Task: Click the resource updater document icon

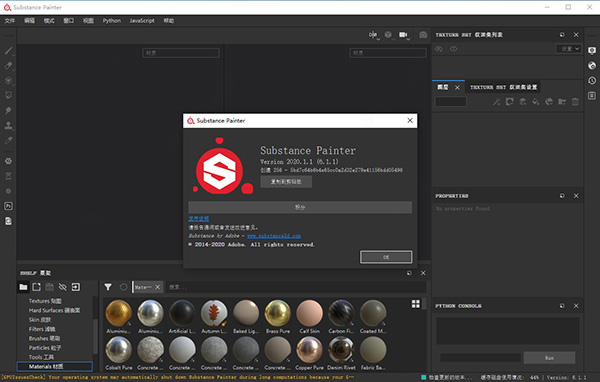Action: pos(8,221)
